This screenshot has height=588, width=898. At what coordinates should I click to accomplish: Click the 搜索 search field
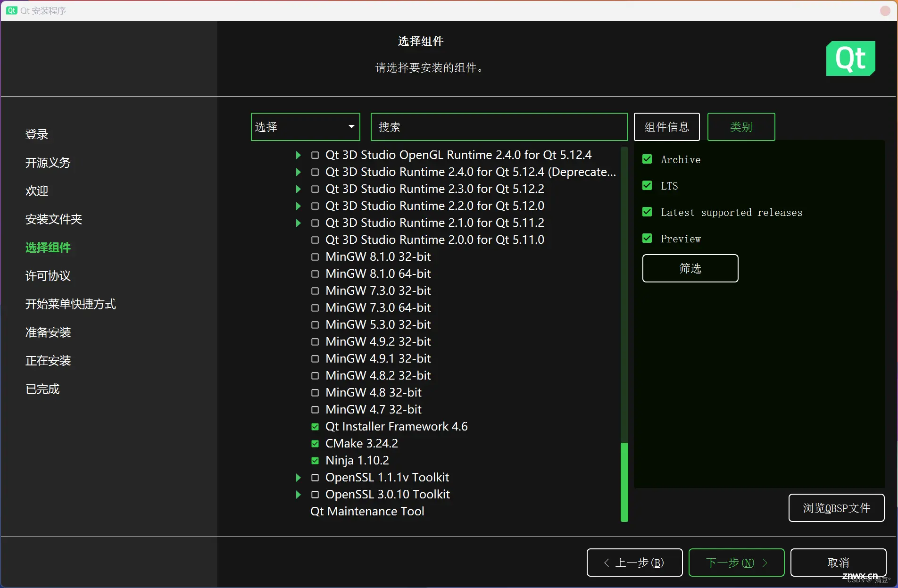pyautogui.click(x=499, y=127)
